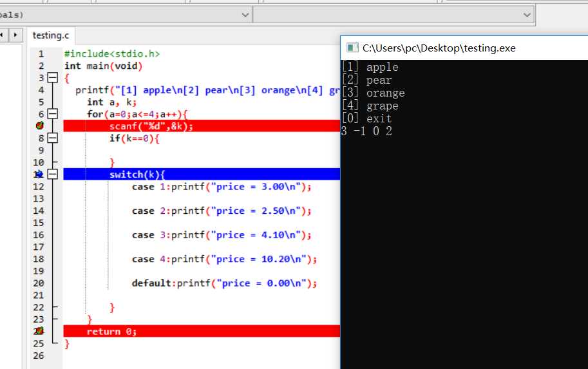Click the current execution arrow at line 11
The image size is (588, 369).
[39, 174]
